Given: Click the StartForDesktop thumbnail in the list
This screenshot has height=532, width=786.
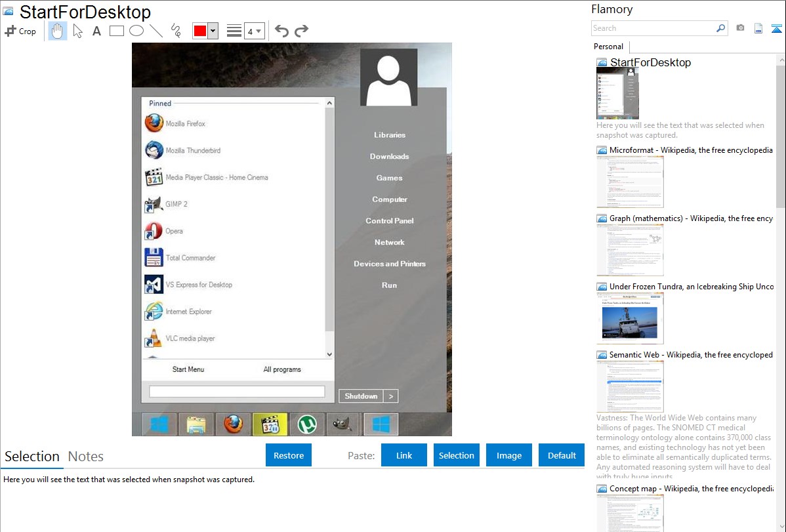Looking at the screenshot, I should pyautogui.click(x=617, y=94).
